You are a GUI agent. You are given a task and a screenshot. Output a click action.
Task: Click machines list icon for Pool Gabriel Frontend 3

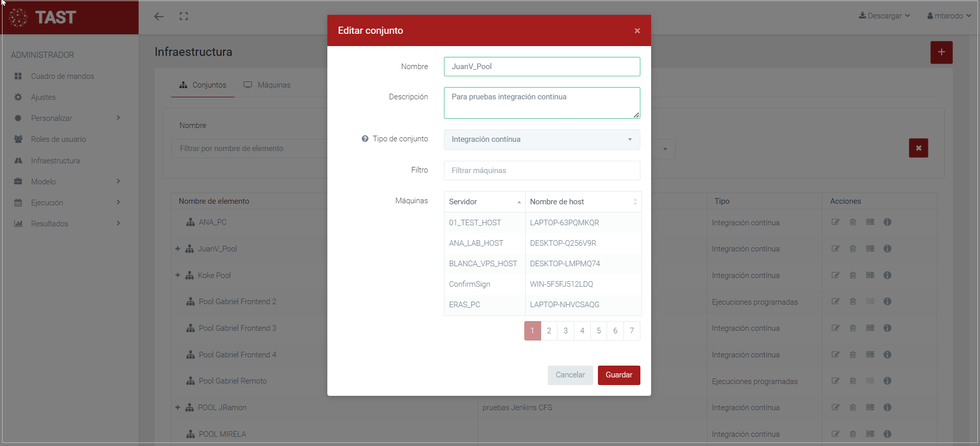point(870,328)
